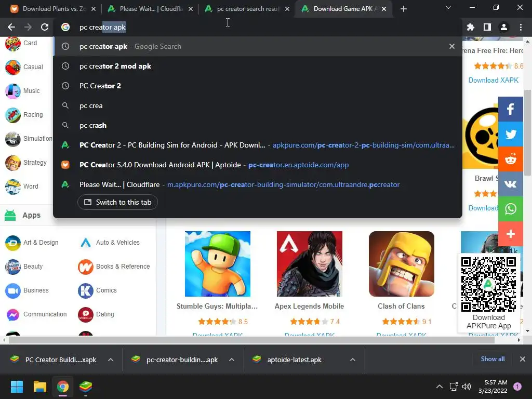532x399 pixels.
Task: Open the Racing games category icon
Action: click(13, 115)
